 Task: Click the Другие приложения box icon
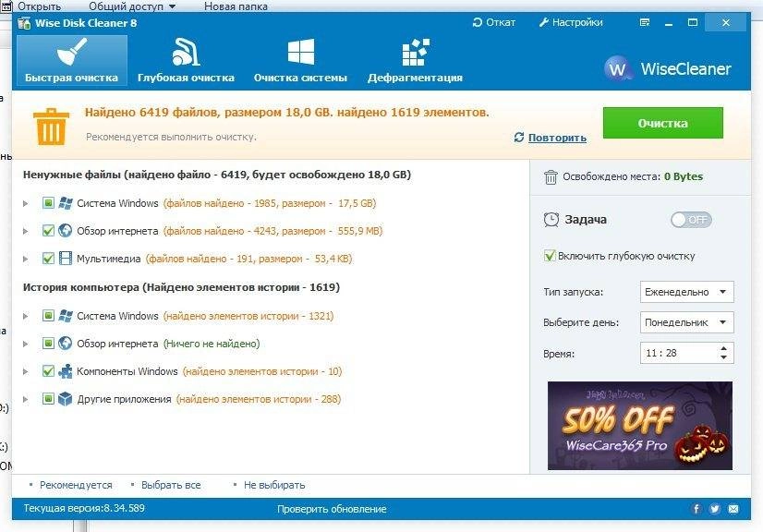tap(66, 399)
